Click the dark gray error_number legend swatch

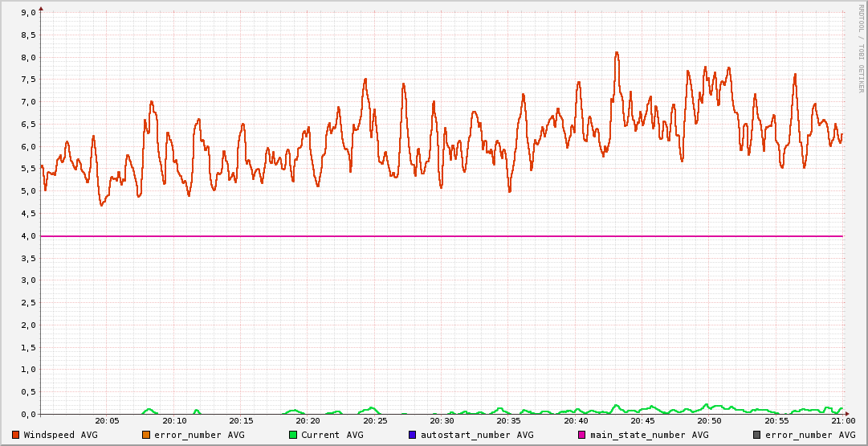(x=756, y=435)
